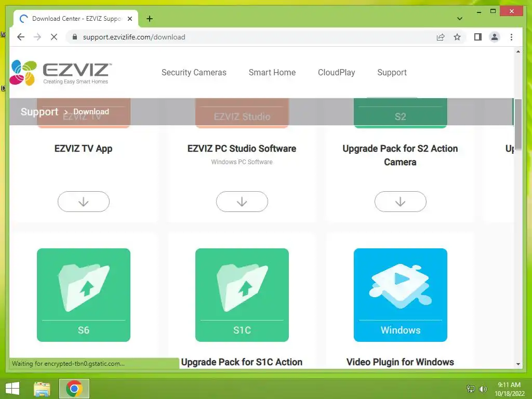Viewport: 532px width, 399px height.
Task: Open the Chrome side panel
Action: tap(478, 37)
